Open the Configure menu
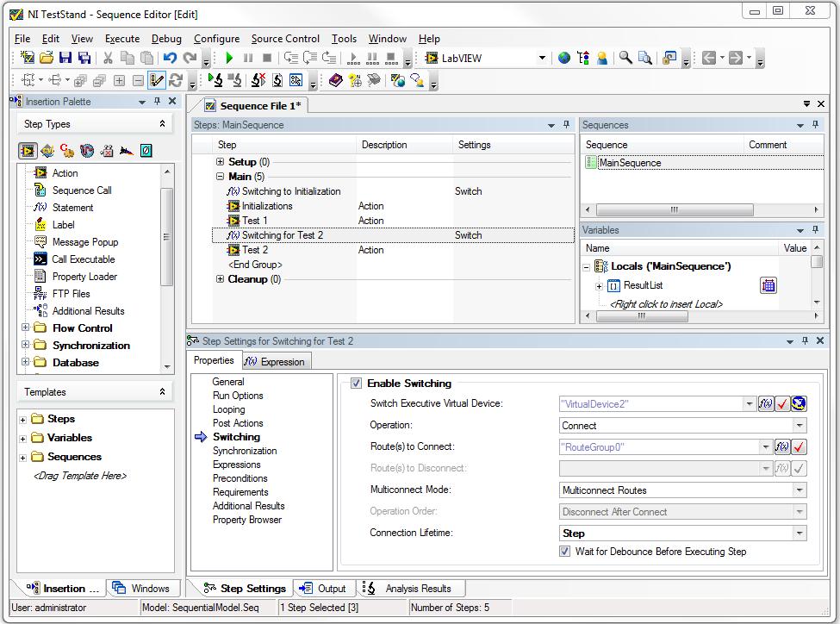 point(216,39)
